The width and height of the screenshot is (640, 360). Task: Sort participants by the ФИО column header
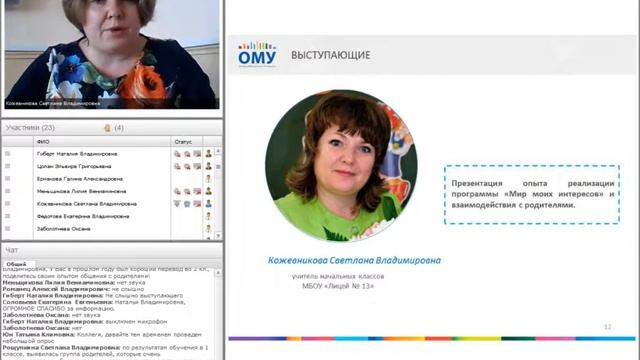click(102, 142)
